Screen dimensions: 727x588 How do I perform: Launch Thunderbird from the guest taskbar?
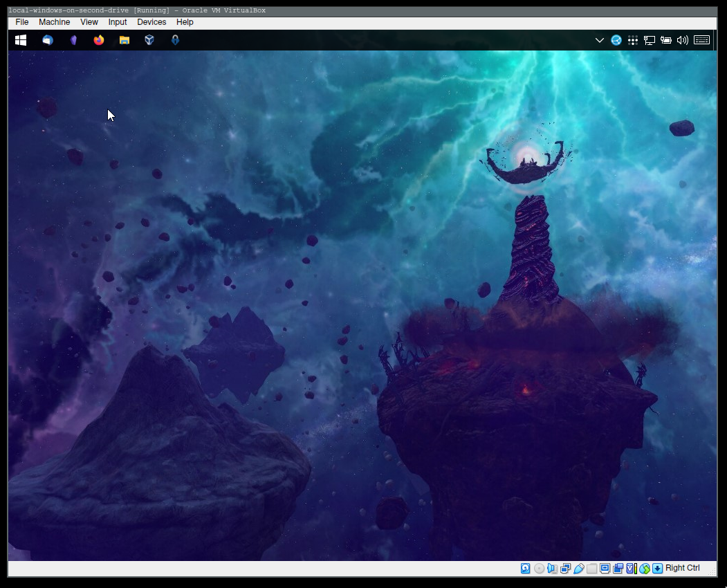[48, 40]
